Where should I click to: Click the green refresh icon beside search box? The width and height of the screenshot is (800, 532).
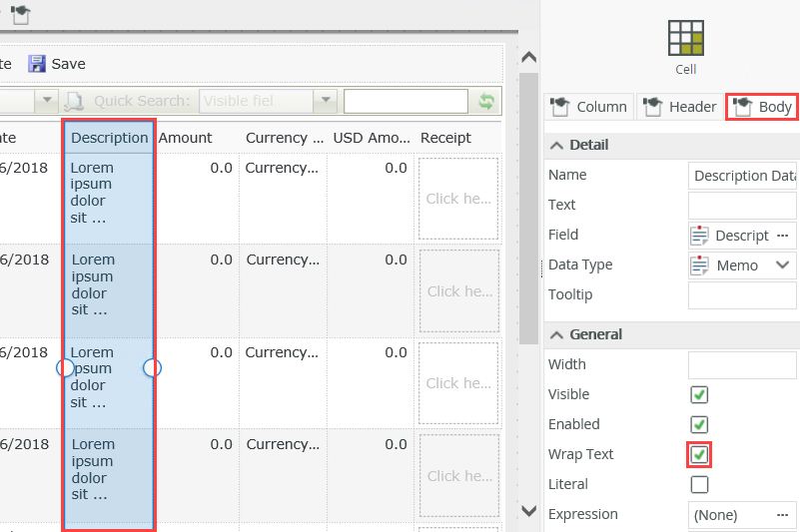click(x=486, y=101)
